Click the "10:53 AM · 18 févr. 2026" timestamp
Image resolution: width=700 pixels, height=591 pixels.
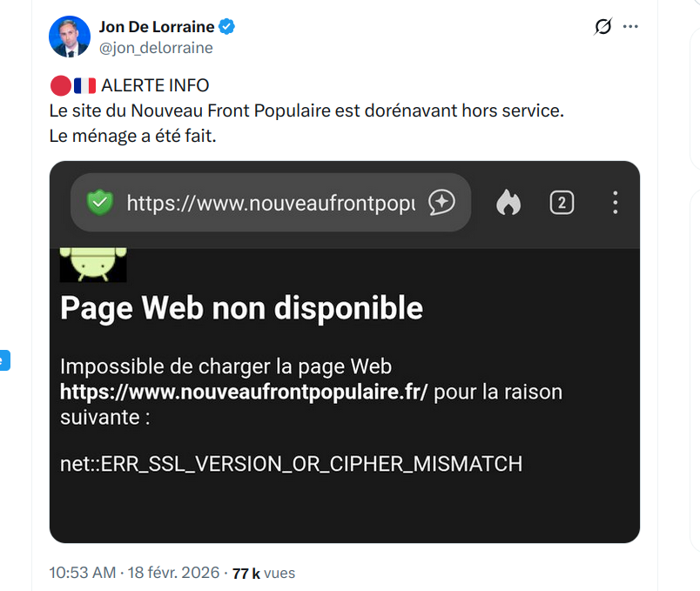(x=136, y=573)
